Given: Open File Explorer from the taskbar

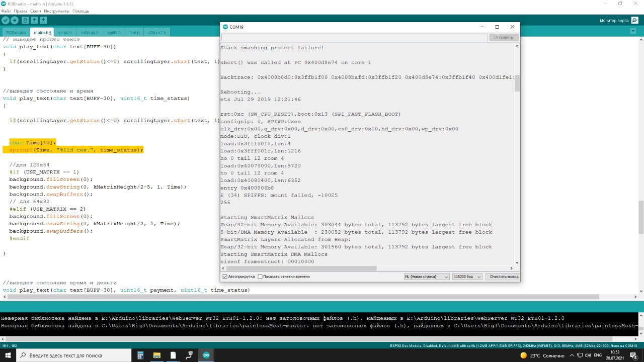Looking at the screenshot, I should point(156,355).
